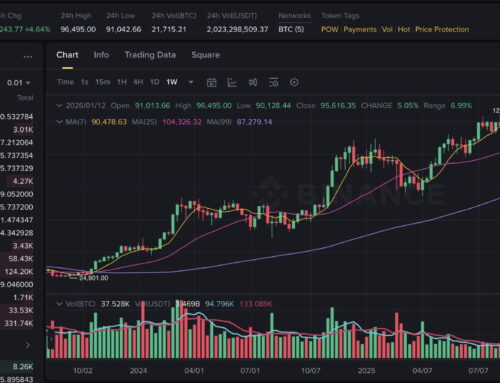Select the 1s interval
This screenshot has height=383, width=500.
pos(85,82)
